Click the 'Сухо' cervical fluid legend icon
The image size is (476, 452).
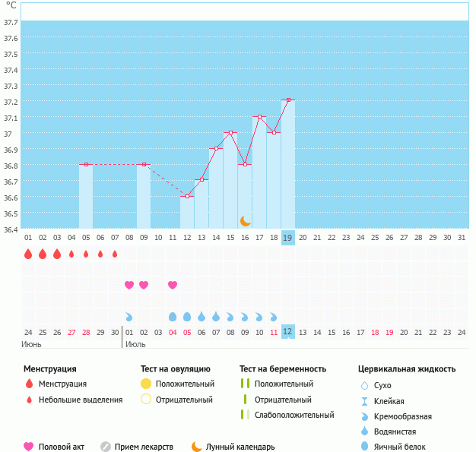[x=365, y=385]
